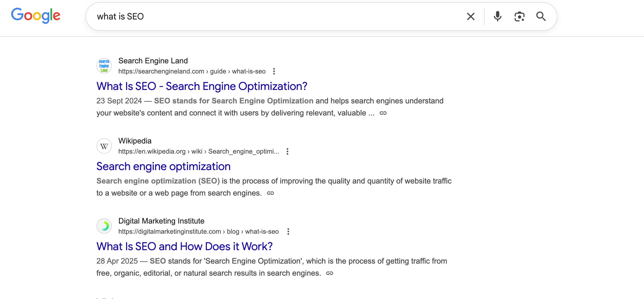The image size is (644, 299).
Task: Click the Wikipedia favicon
Action: (104, 146)
